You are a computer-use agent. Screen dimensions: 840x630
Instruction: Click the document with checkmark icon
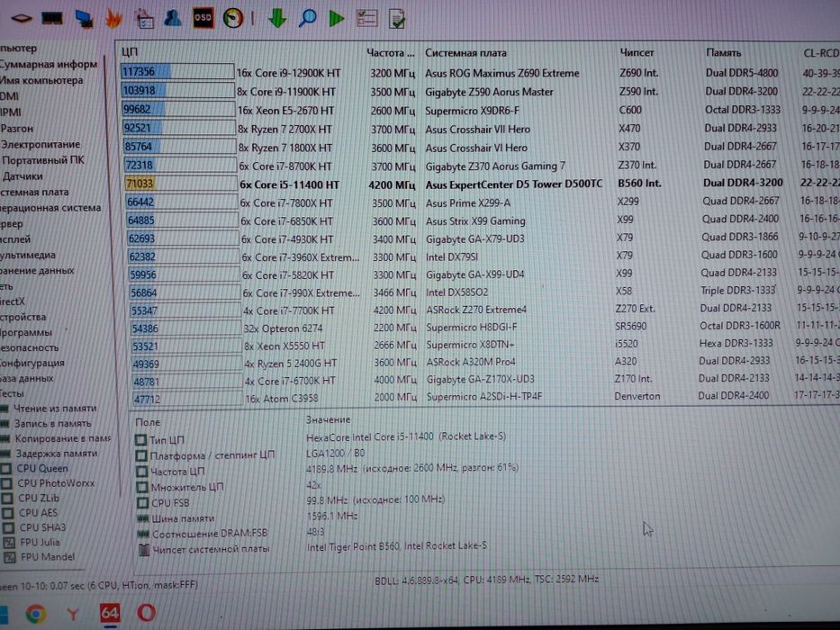(x=397, y=19)
